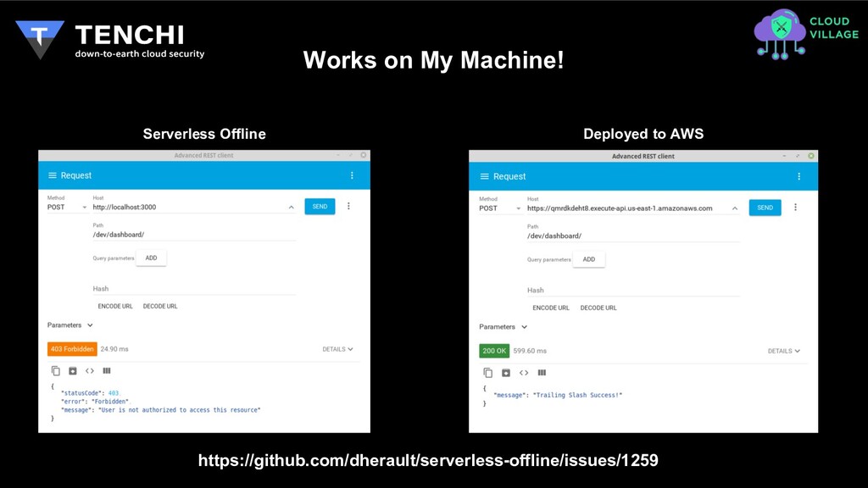Click the "Works on My Machine!" title

tap(433, 60)
